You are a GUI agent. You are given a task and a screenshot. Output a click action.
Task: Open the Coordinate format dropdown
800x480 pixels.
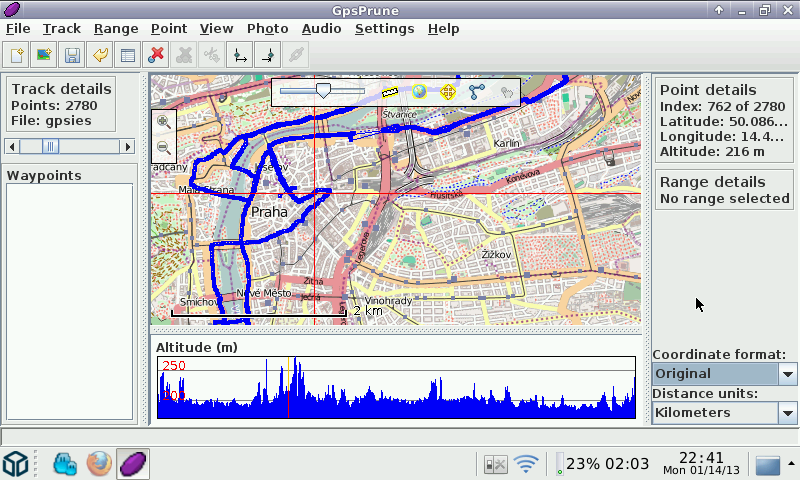724,374
